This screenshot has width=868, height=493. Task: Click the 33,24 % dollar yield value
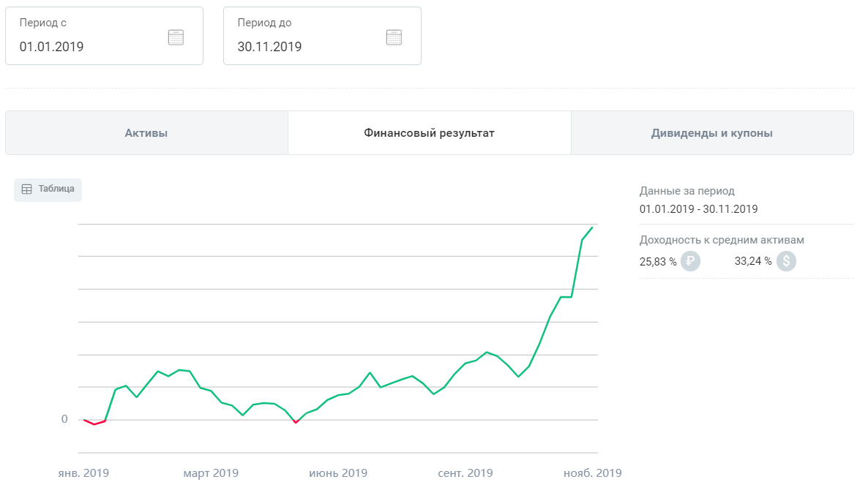[x=753, y=262]
